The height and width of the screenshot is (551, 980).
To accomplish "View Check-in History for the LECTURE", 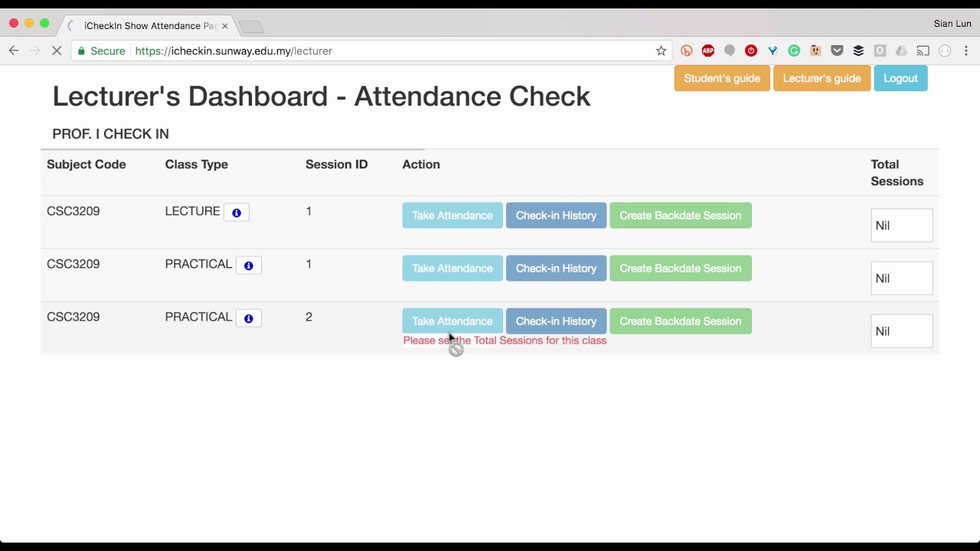I will [556, 215].
